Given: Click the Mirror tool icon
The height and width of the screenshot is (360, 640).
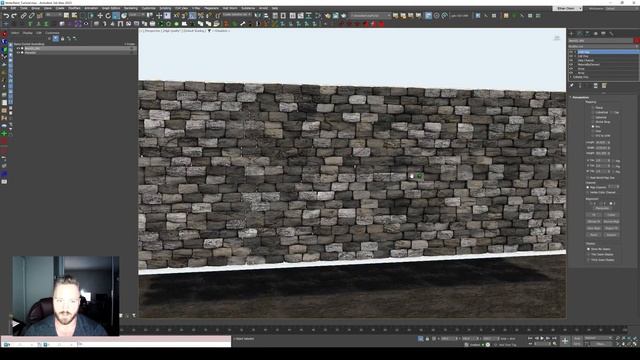Looking at the screenshot, I should pyautogui.click(x=258, y=16).
